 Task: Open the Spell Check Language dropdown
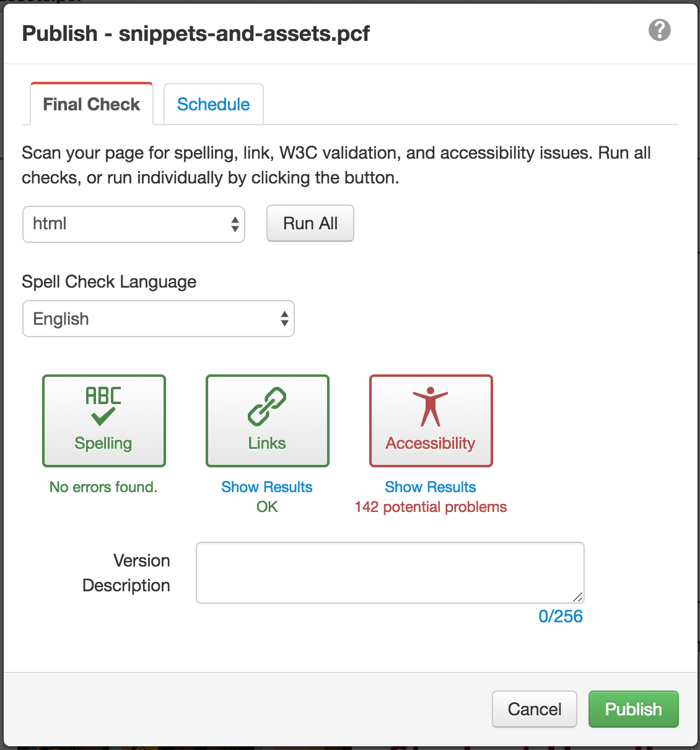click(159, 319)
